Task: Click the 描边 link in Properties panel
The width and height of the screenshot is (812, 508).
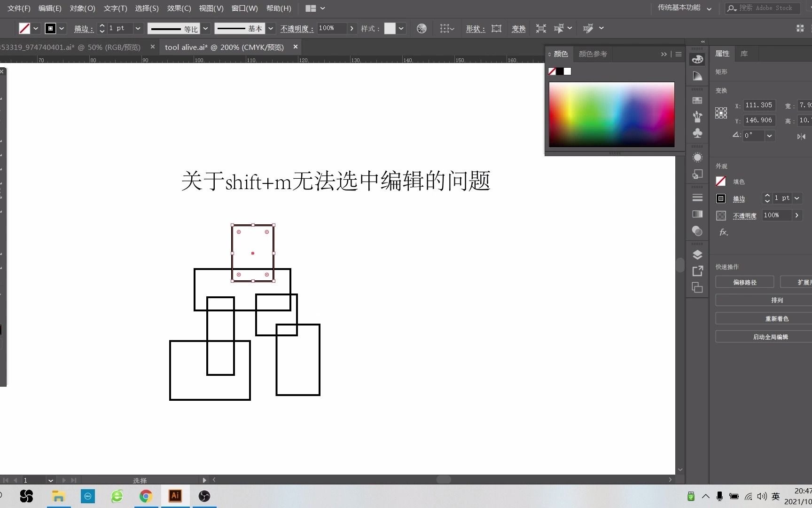Action: [x=739, y=199]
